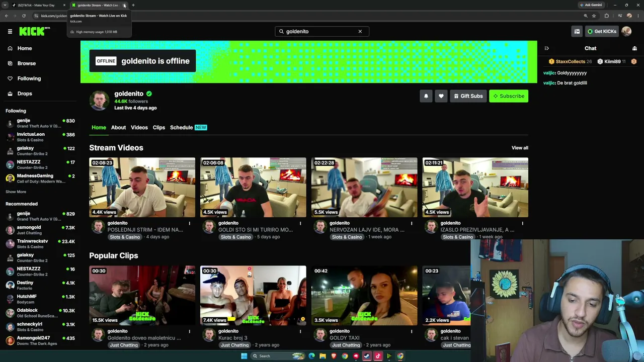
Task: Open the chat gift leaderboard icon
Action: pos(634,48)
